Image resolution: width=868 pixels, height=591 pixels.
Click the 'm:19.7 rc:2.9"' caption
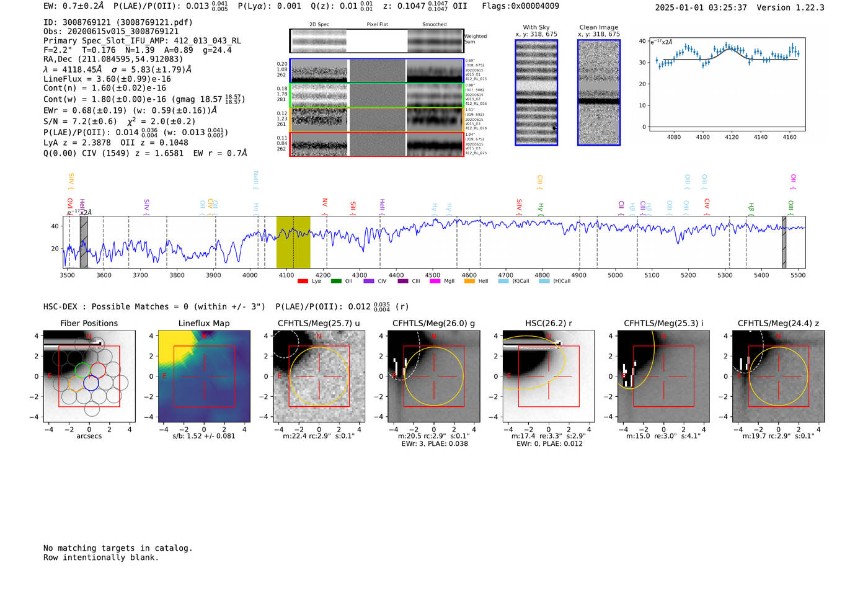(778, 436)
